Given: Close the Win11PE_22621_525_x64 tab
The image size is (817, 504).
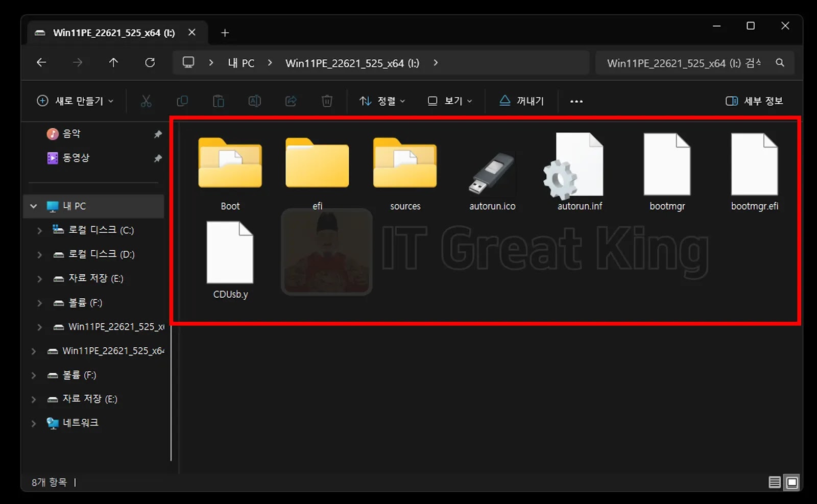Looking at the screenshot, I should [192, 32].
